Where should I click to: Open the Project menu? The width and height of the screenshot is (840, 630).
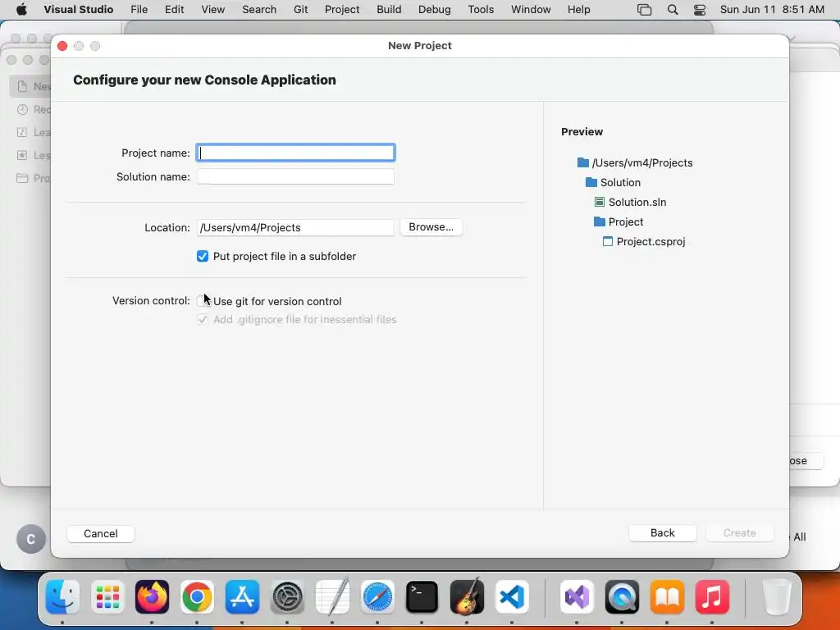tap(342, 10)
